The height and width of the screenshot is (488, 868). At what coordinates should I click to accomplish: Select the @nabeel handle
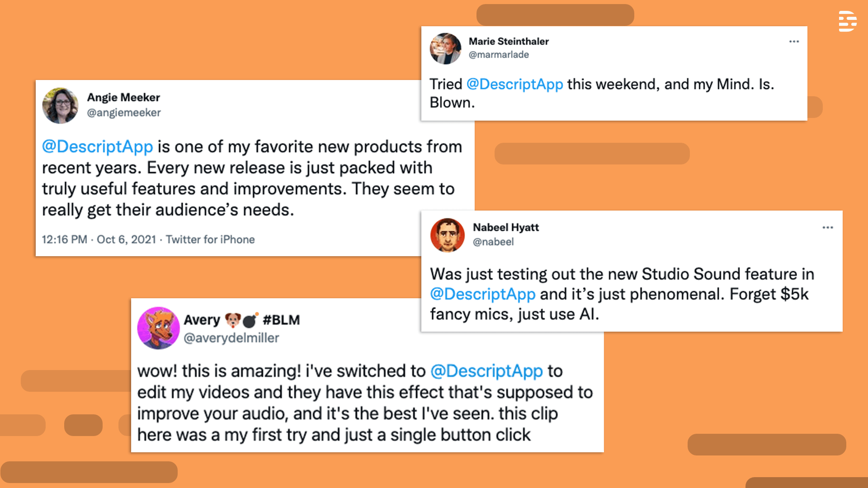(493, 242)
